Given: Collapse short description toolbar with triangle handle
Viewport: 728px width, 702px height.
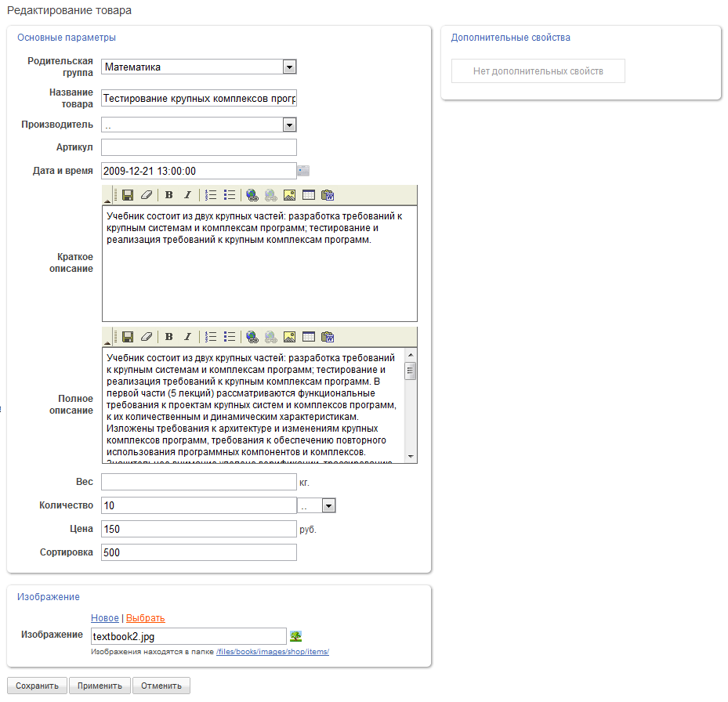Looking at the screenshot, I should 107,201.
